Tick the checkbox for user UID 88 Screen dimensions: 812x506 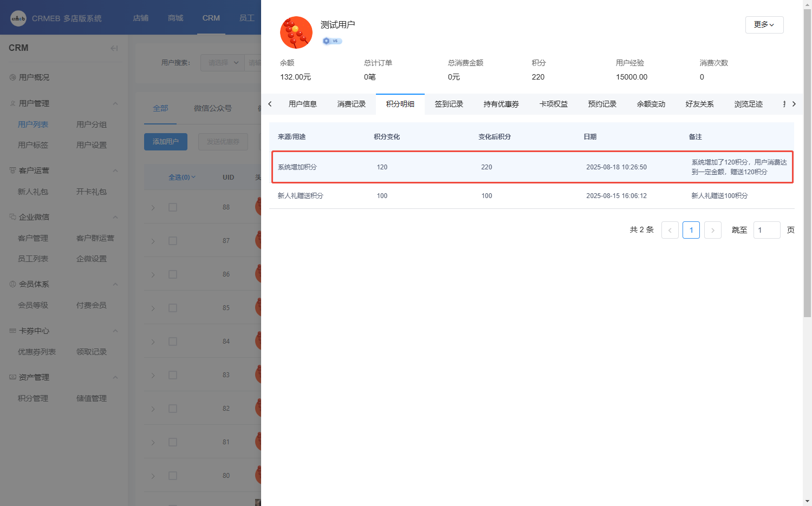[x=173, y=207]
